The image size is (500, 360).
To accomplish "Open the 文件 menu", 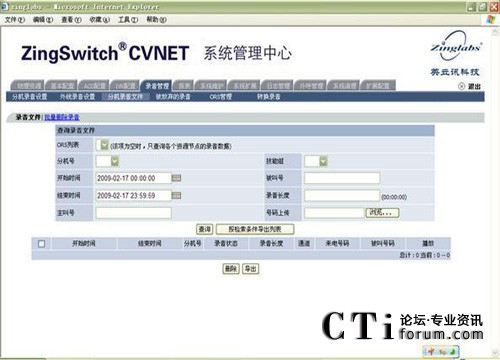I will point(15,20).
